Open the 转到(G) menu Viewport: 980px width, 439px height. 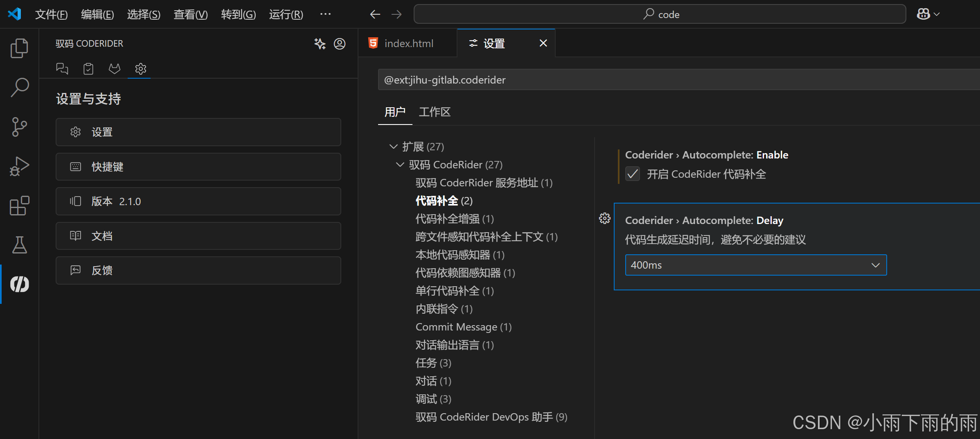pyautogui.click(x=239, y=15)
